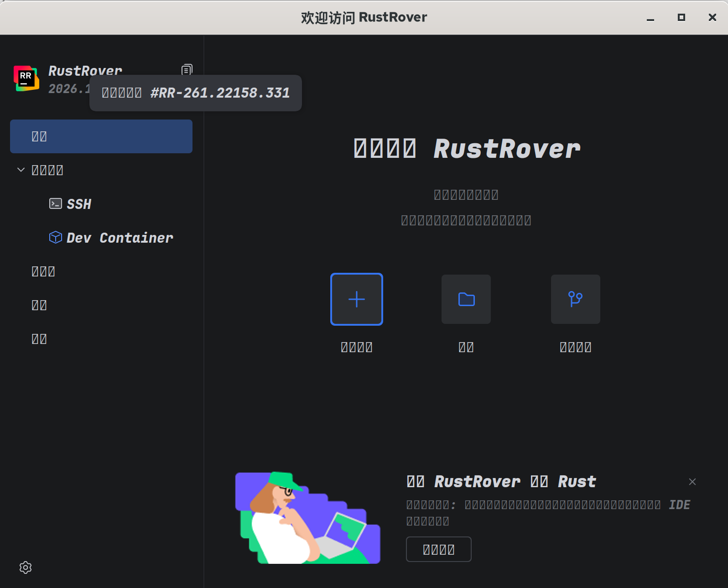This screenshot has width=728, height=588.
Task: Open the Plugins item under Customize
Action: (39, 305)
